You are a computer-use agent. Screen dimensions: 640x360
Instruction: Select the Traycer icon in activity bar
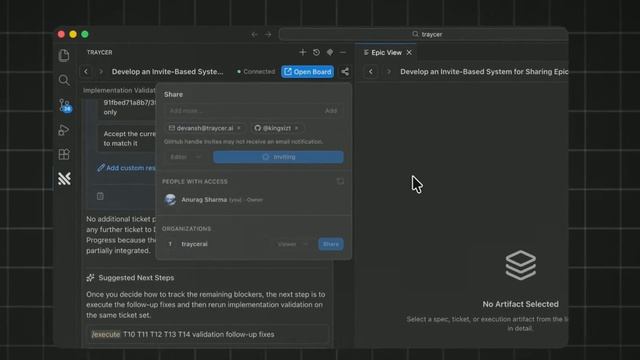pyautogui.click(x=64, y=178)
